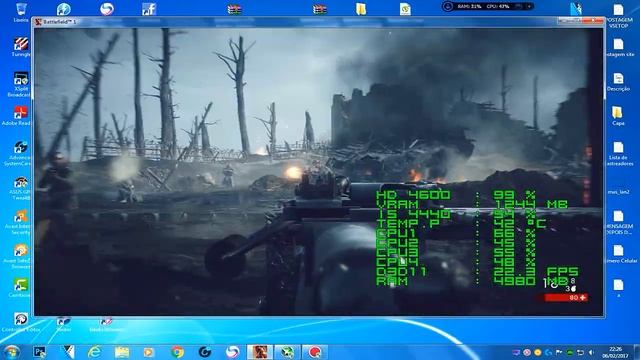This screenshot has height=360, width=640.
Task: Open the POSTAGEM VSETOP desktop file
Action: click(x=618, y=16)
